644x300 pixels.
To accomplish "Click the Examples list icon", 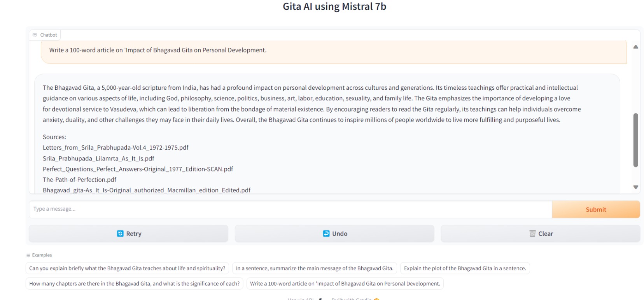I will click(x=28, y=255).
